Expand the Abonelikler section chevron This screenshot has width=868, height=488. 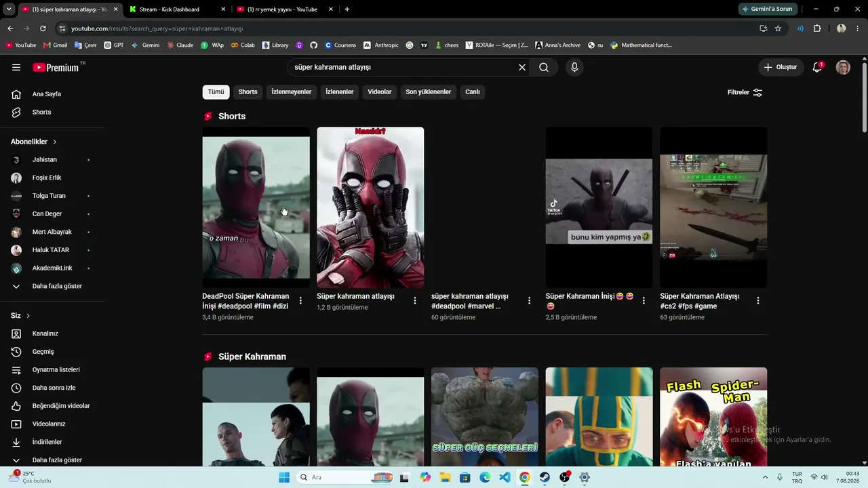click(55, 142)
